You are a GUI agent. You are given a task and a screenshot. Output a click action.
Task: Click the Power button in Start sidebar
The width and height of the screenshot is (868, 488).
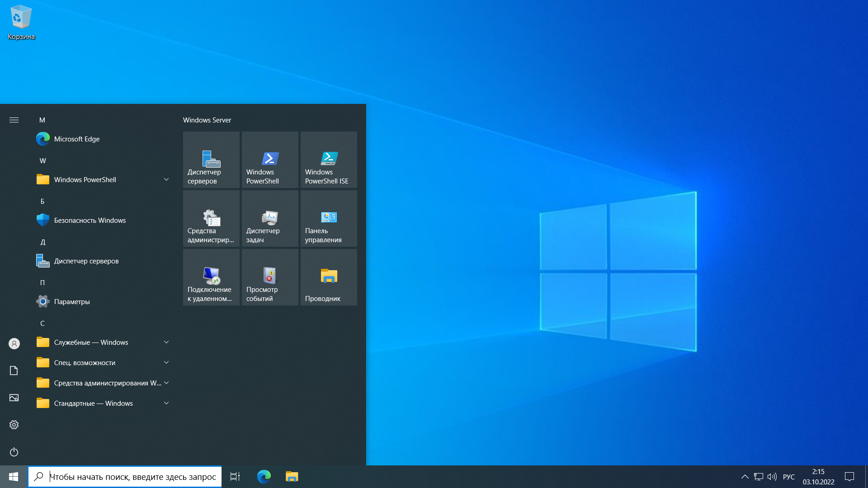(x=14, y=452)
